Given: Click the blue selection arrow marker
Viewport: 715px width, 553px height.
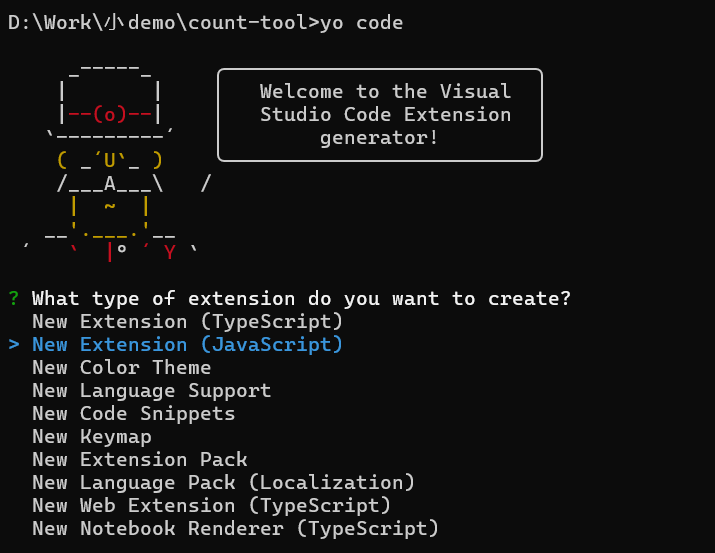Looking at the screenshot, I should pyautogui.click(x=14, y=345).
